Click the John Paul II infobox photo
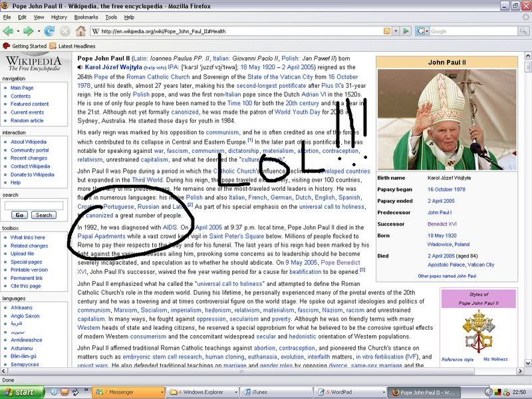The height and width of the screenshot is (399, 532). pyautogui.click(x=447, y=120)
